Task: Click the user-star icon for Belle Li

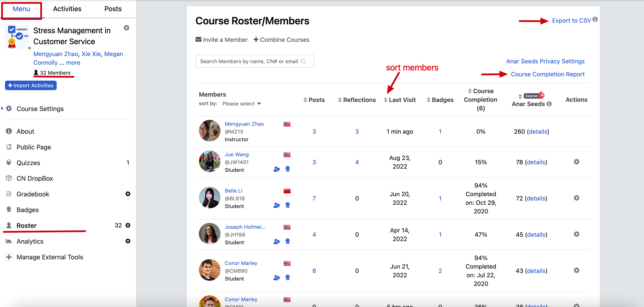Action: coord(277,205)
